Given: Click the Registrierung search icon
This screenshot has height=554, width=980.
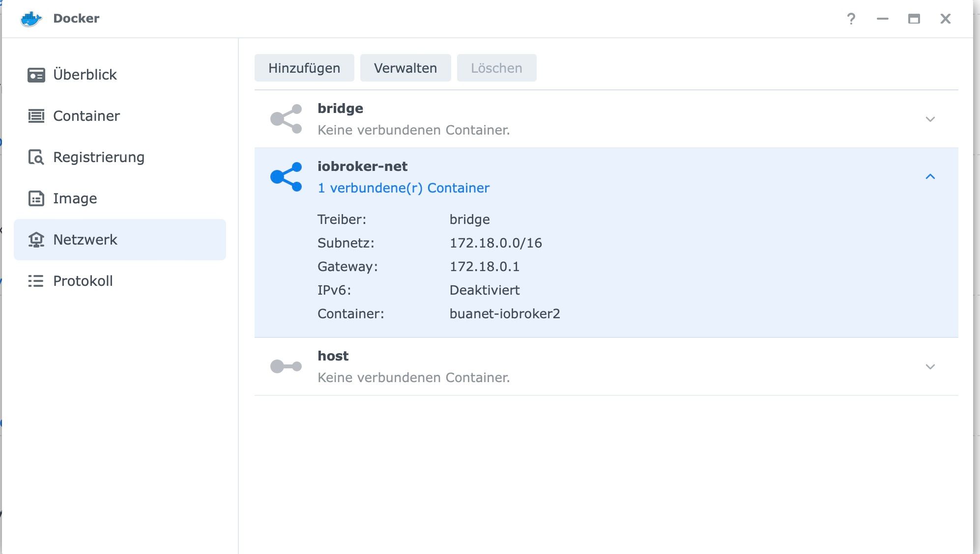Looking at the screenshot, I should pyautogui.click(x=36, y=157).
